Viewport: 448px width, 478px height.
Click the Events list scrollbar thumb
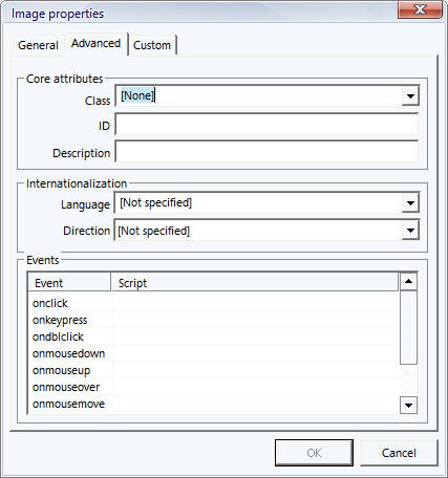coord(408,327)
